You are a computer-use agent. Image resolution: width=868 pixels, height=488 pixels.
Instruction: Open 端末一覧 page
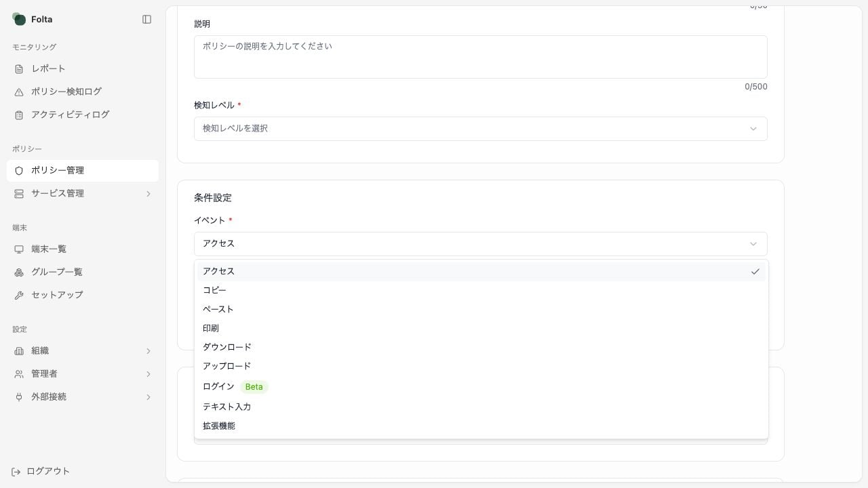(83, 249)
